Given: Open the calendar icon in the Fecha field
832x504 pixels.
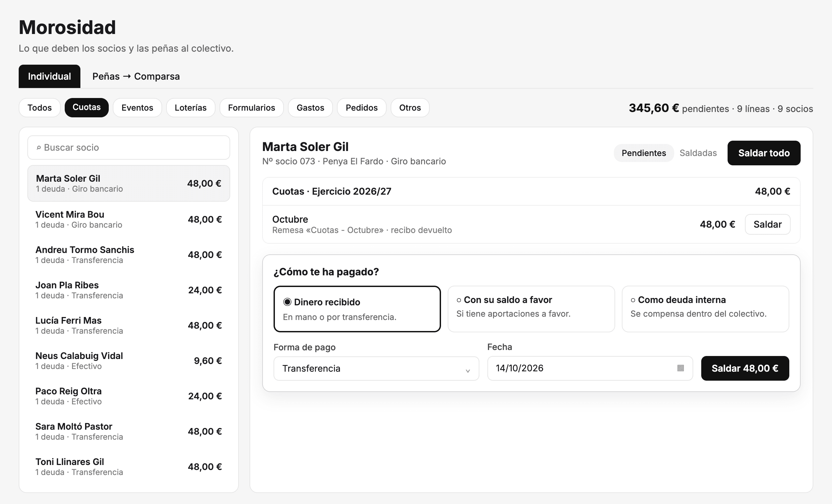Looking at the screenshot, I should point(681,368).
